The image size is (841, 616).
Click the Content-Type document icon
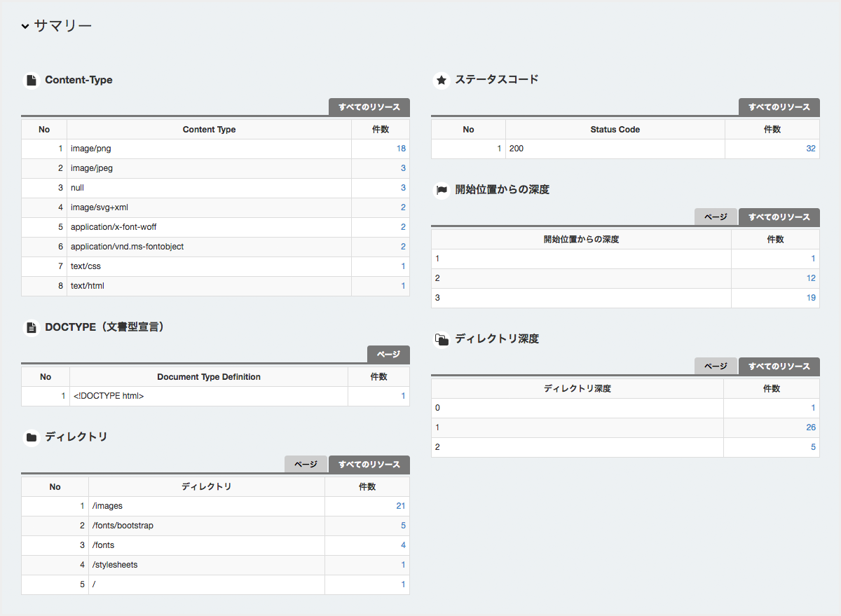pos(31,81)
